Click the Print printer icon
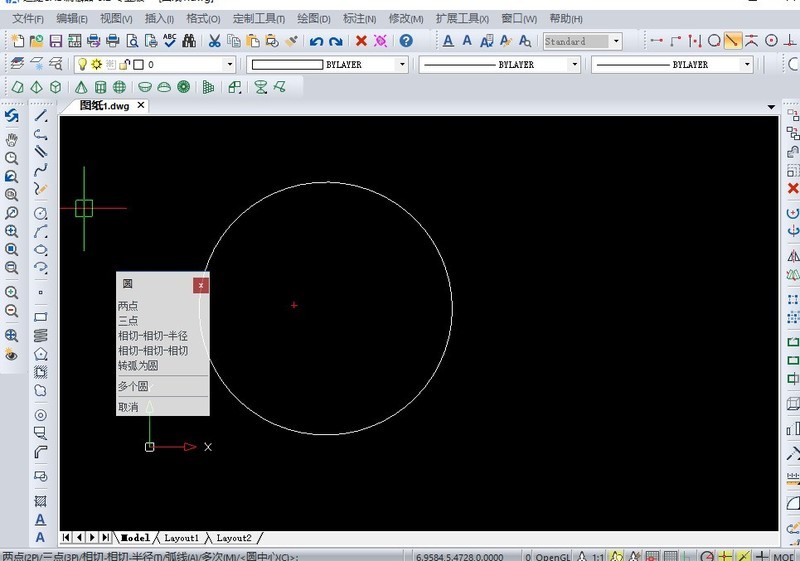 [x=113, y=41]
